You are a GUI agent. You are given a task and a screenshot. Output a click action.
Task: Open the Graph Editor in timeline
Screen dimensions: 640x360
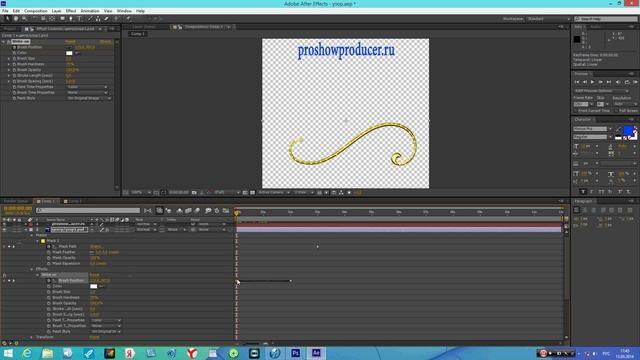tap(226, 211)
